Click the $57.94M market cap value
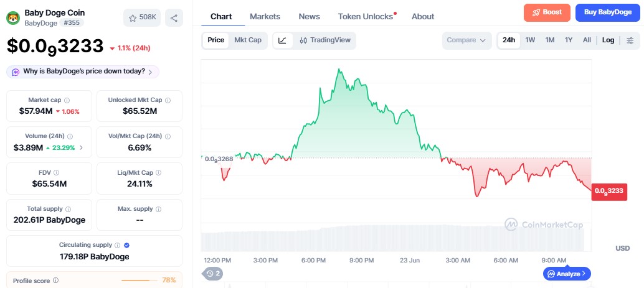The height and width of the screenshot is (288, 644). point(36,111)
